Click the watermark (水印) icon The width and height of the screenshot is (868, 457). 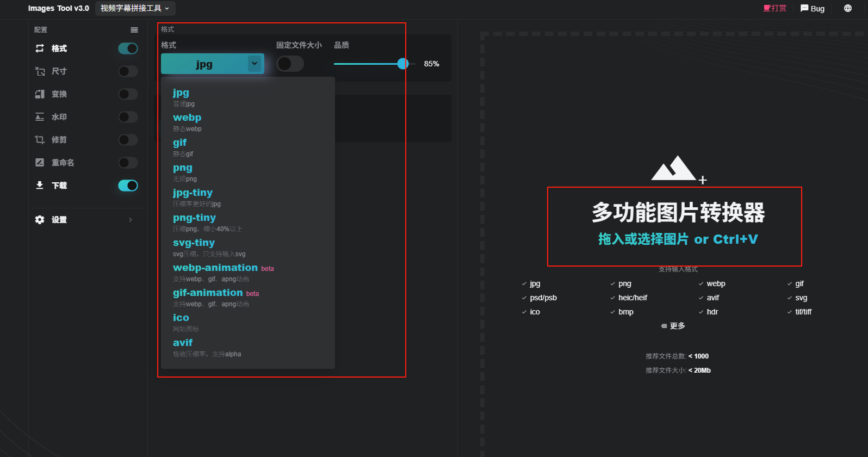[x=40, y=117]
